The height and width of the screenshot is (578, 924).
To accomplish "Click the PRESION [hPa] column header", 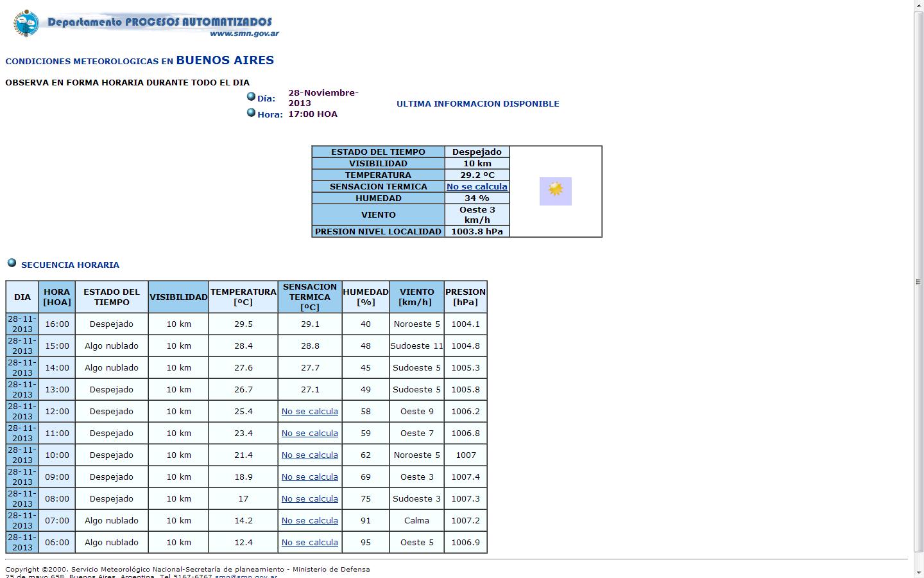I will tap(466, 297).
